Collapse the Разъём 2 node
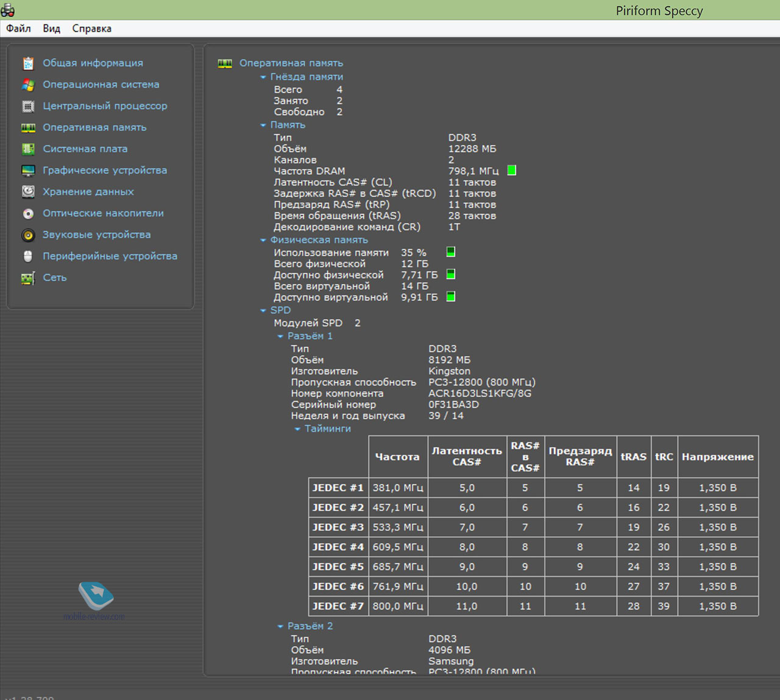Image resolution: width=780 pixels, height=700 pixels. (x=280, y=627)
